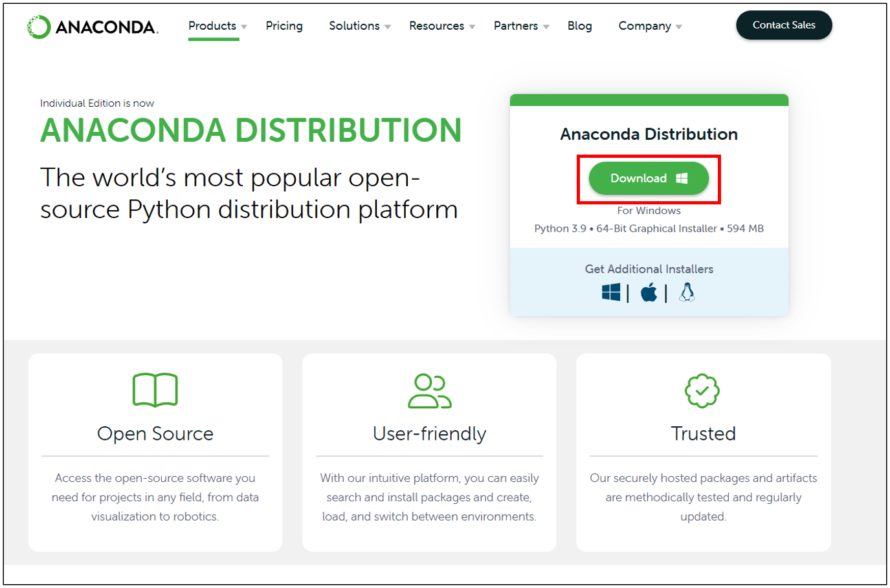Click the Contact Sales button
The image size is (890, 588).
[784, 25]
